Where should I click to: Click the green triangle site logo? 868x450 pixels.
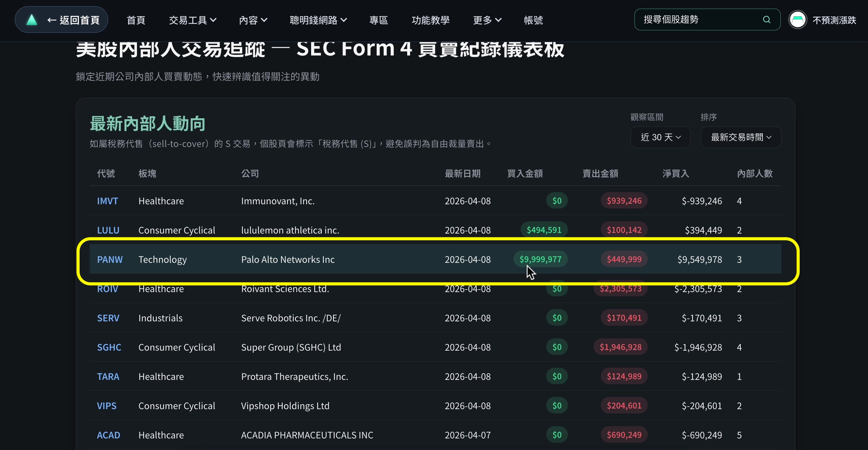[32, 20]
